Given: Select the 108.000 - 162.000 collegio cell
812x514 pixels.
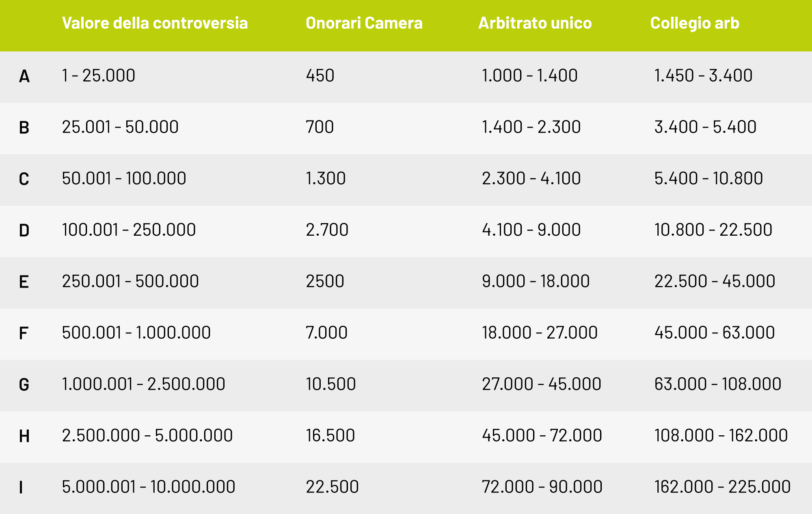Looking at the screenshot, I should pyautogui.click(x=721, y=435).
